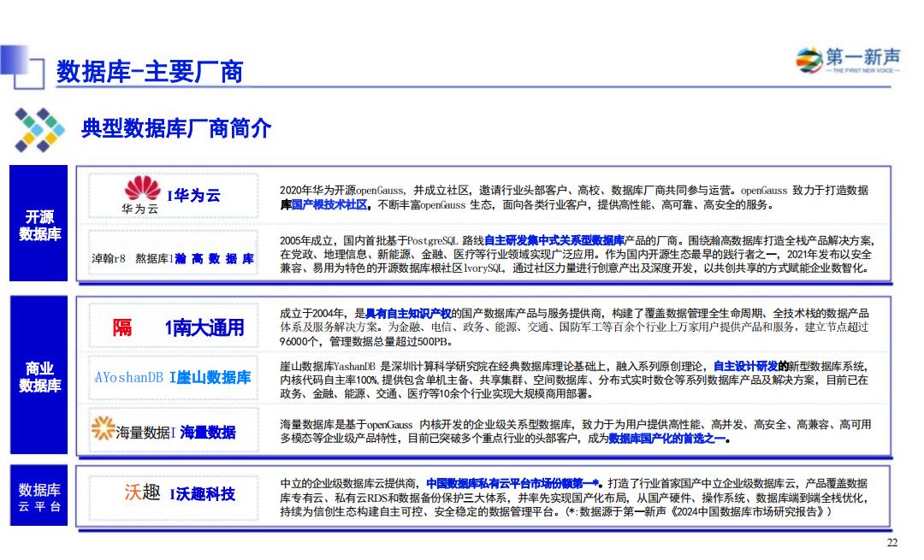The height and width of the screenshot is (560, 924).
Task: Click the blue 瀚高数据库 vendor label
Action: point(214,258)
